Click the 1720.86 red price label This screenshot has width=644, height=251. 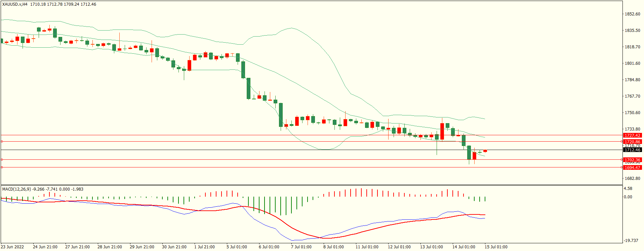[632, 142]
